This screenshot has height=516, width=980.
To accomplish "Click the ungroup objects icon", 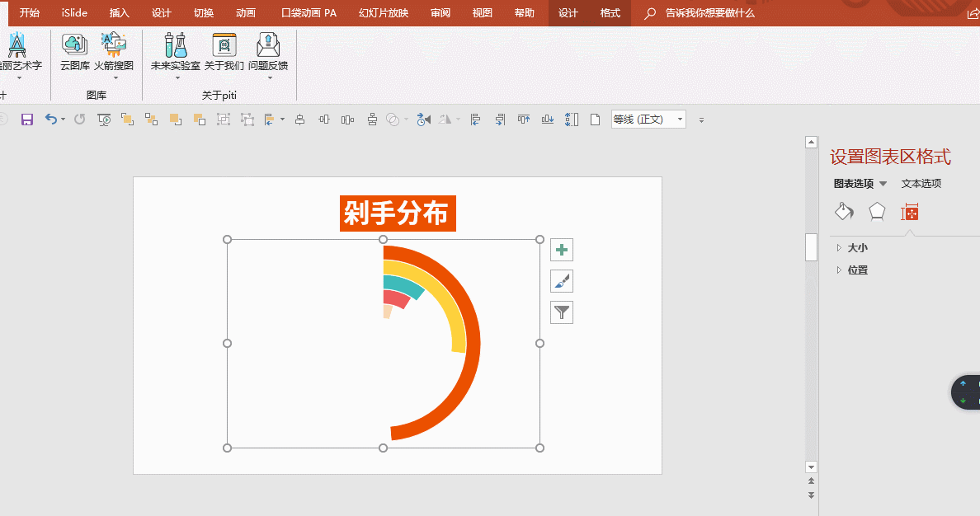I will coord(247,120).
